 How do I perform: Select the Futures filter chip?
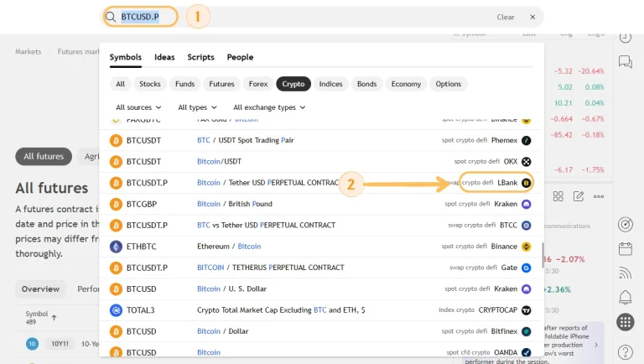[x=221, y=84]
